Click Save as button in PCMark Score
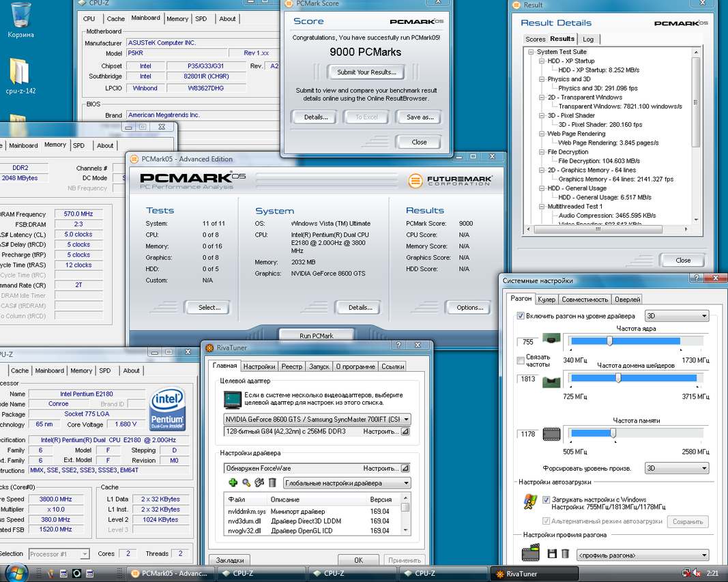 (x=420, y=117)
